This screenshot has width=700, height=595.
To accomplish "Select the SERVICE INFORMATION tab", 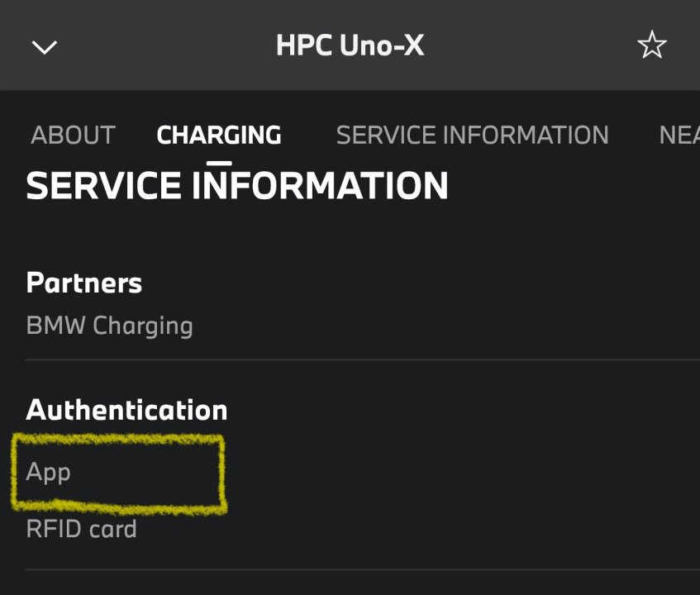I will pos(472,135).
